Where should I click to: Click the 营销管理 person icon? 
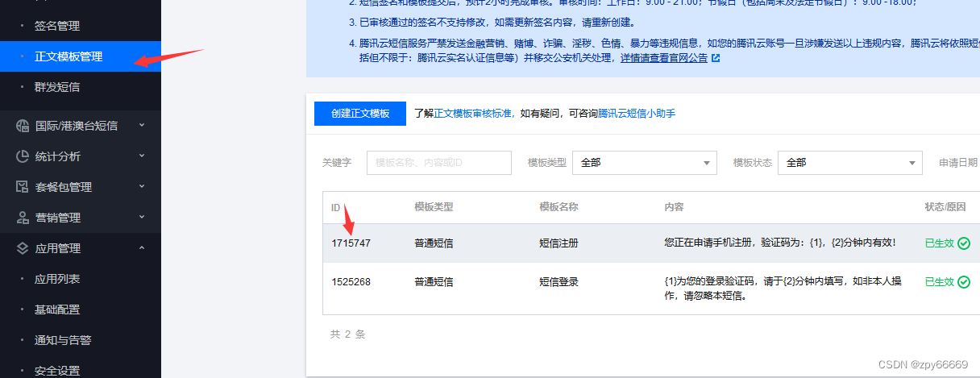[x=23, y=218]
